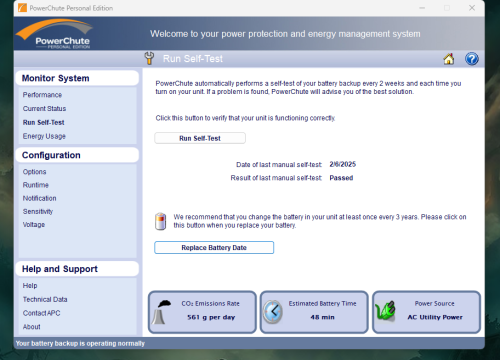
Task: Click the wrench Self-Test header icon
Action: pos(149,58)
